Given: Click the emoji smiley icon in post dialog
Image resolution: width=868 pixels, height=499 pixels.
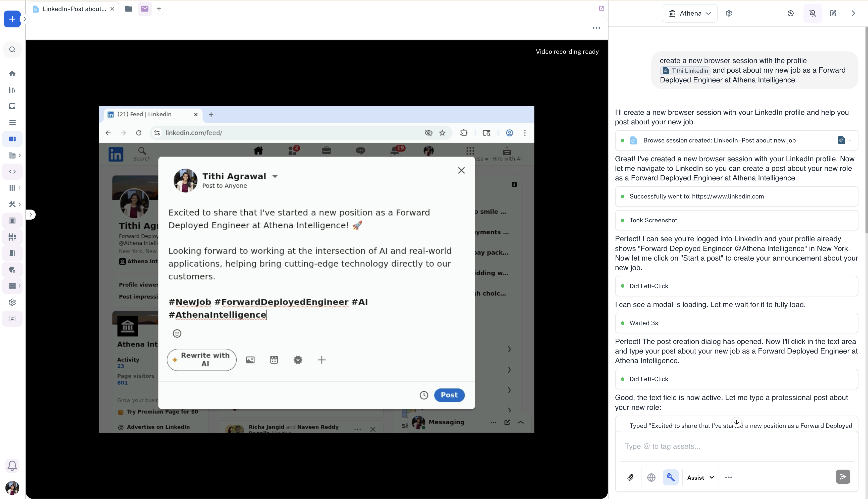Looking at the screenshot, I should 177,333.
